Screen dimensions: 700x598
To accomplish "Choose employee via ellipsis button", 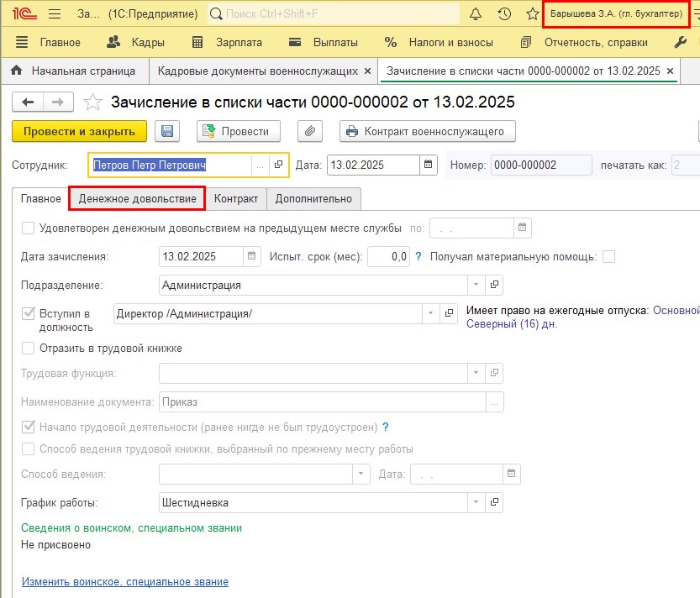I will click(261, 165).
